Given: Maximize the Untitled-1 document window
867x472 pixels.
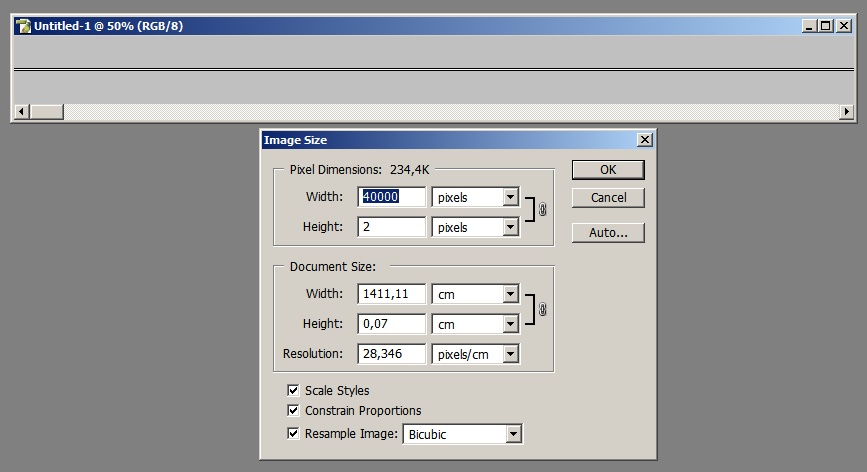Looking at the screenshot, I should click(825, 27).
